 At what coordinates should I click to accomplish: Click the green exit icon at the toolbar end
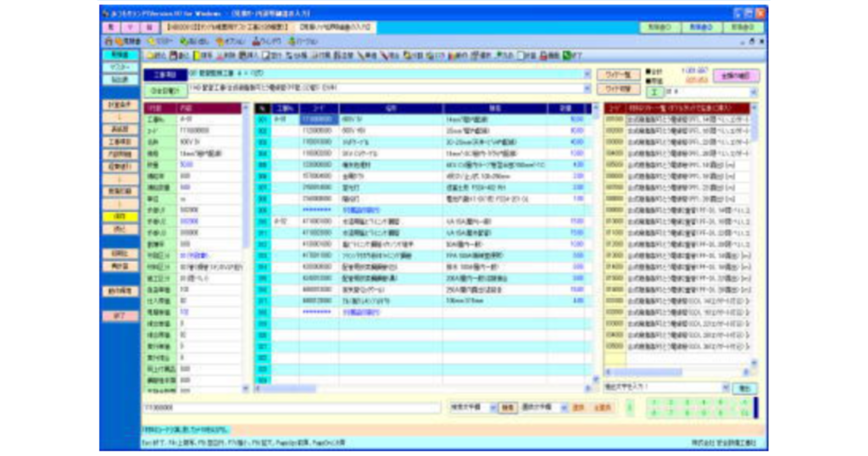[x=565, y=54]
